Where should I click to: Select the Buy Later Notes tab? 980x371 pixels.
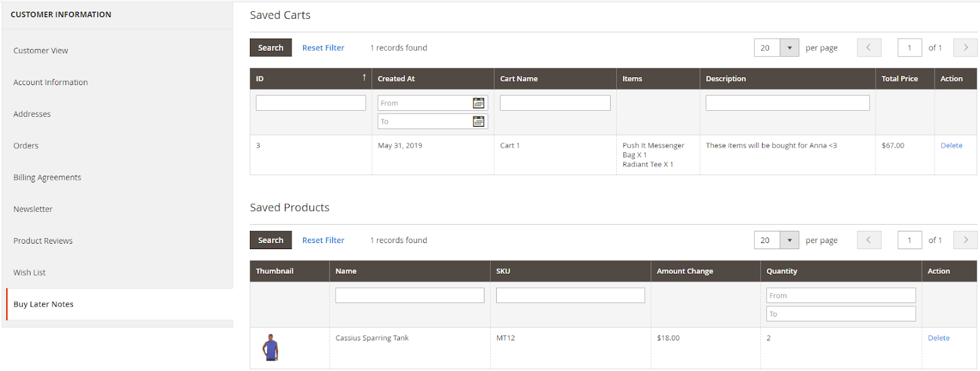tap(43, 304)
